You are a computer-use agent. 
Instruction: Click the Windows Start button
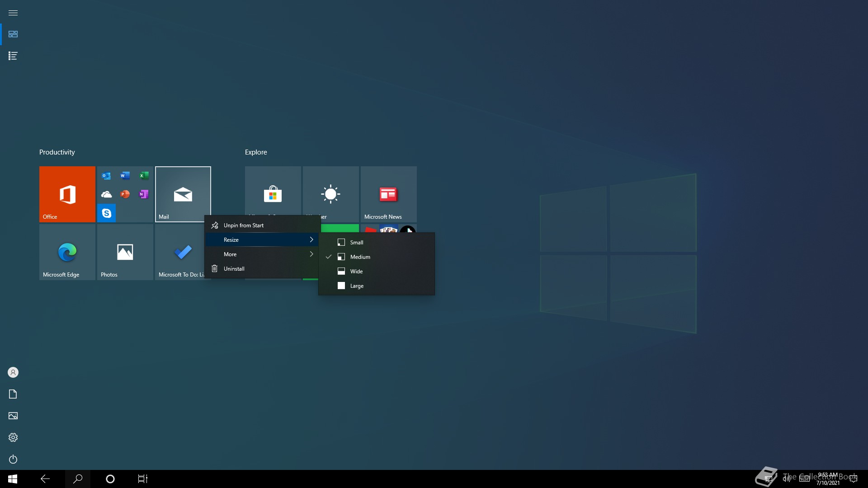coord(13,479)
